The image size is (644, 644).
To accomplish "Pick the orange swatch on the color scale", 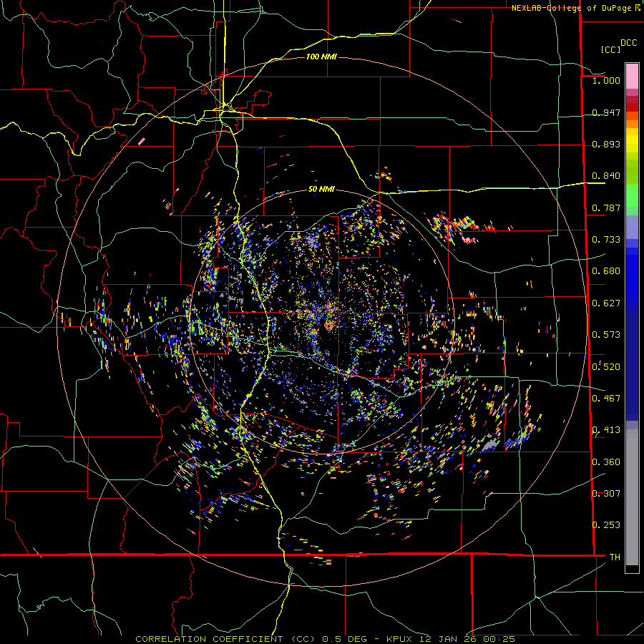I will [632, 124].
